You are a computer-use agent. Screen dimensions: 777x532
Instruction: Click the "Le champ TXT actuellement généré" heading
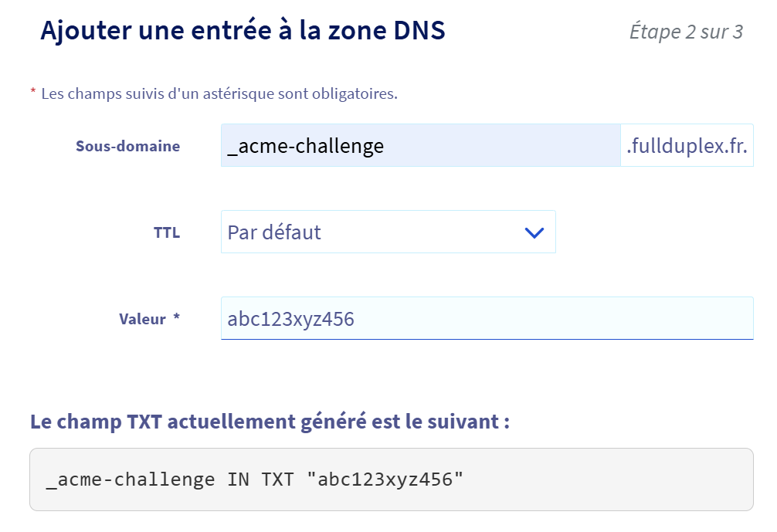click(x=270, y=422)
